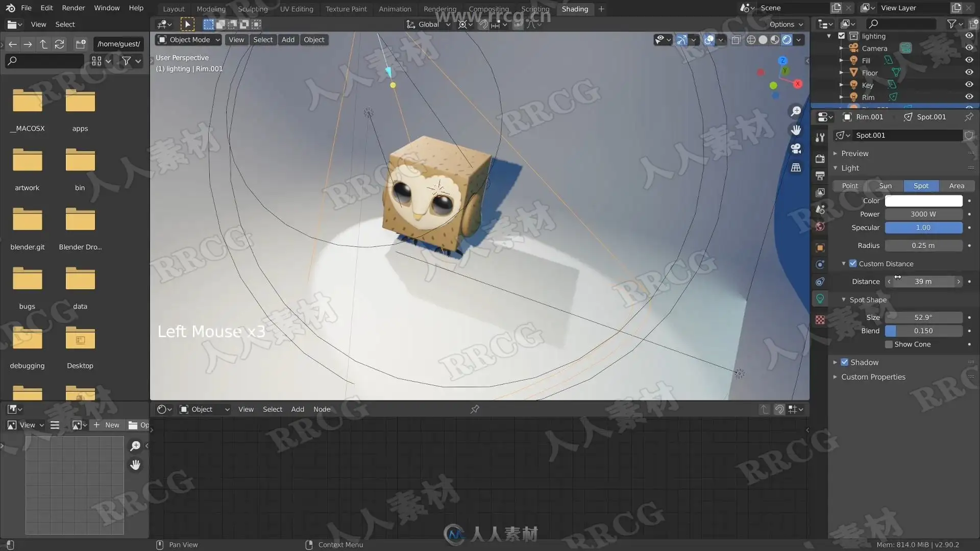Click the zoom viewport magnifier icon

[796, 111]
